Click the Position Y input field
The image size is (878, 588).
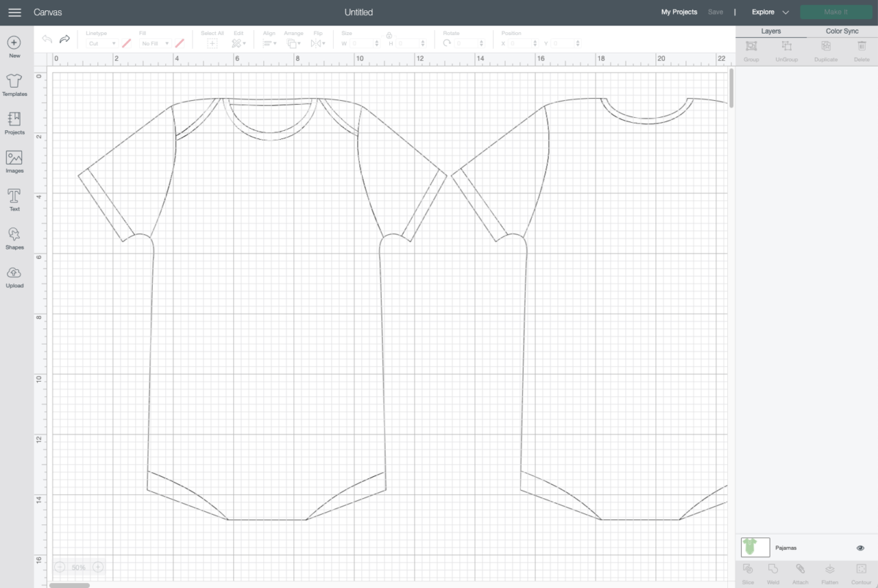pos(563,44)
